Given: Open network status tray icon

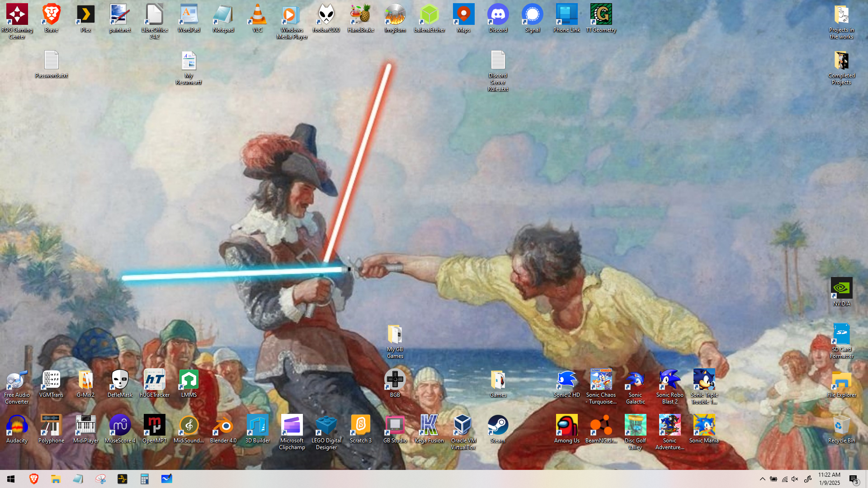Looking at the screenshot, I should click(x=784, y=479).
